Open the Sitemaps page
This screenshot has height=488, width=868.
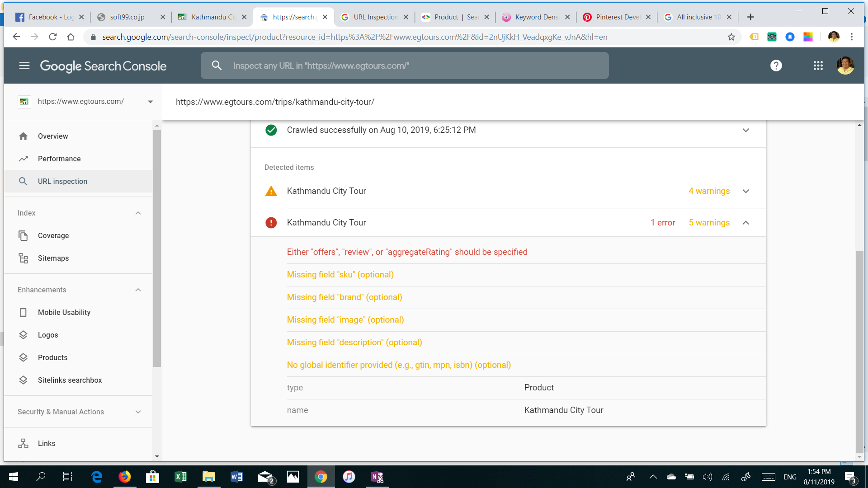[78, 258]
